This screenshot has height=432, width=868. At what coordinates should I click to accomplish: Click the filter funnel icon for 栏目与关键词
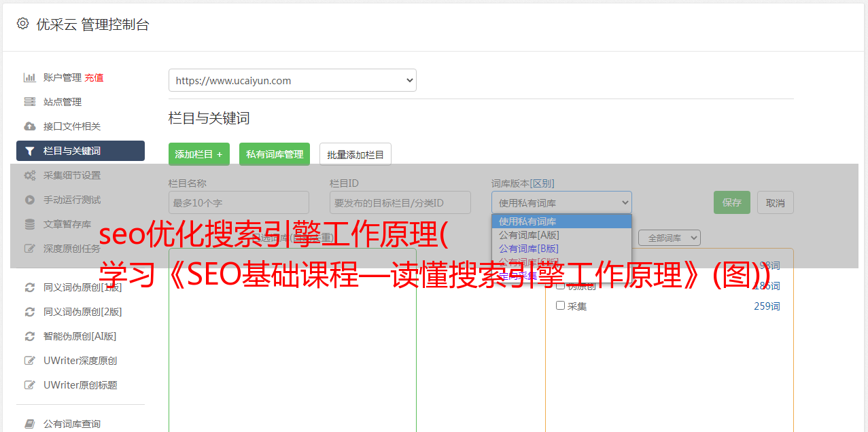[x=30, y=151]
